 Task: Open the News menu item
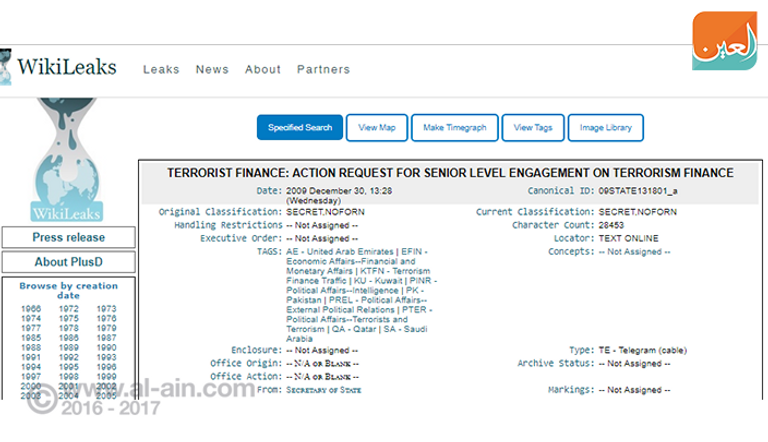tap(212, 70)
